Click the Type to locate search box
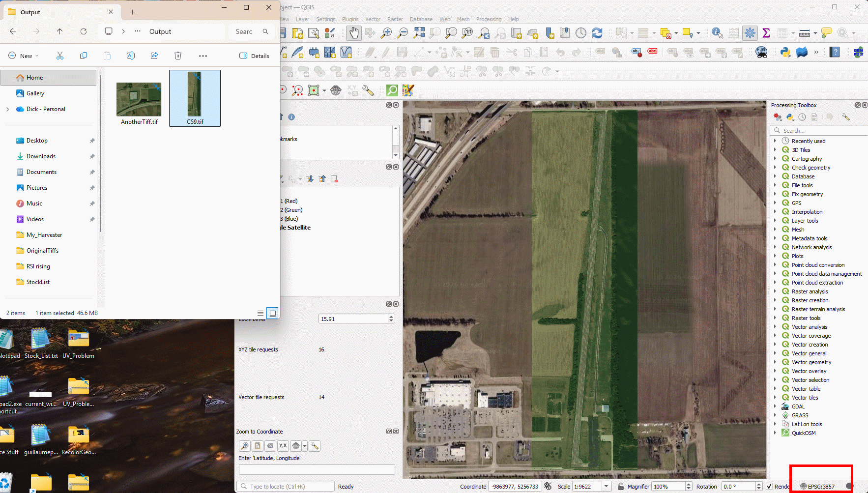 pyautogui.click(x=285, y=487)
